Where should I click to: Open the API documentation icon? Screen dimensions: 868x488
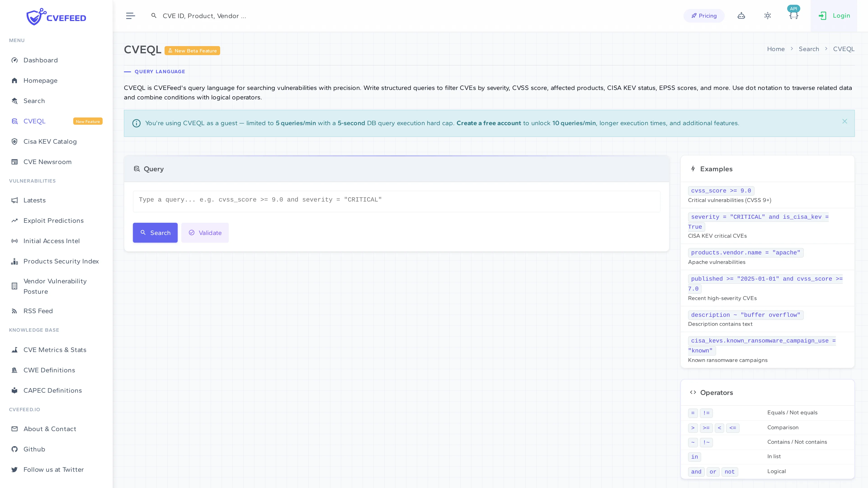794,16
